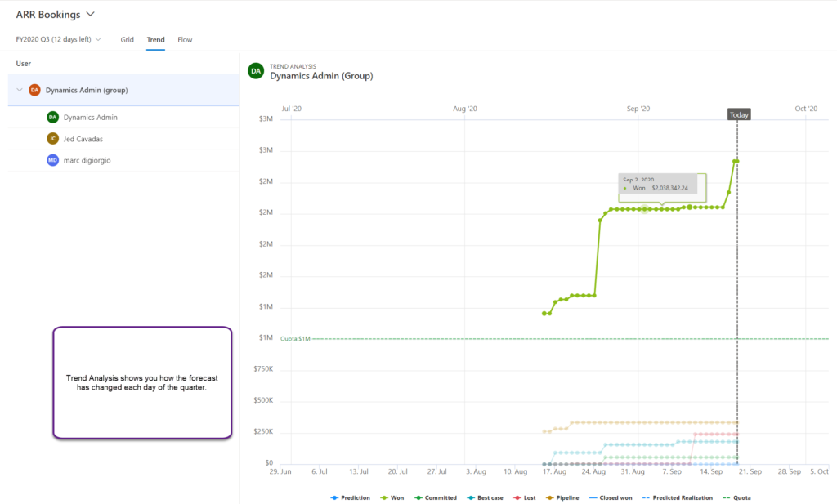Click the latest Won data point at Today

736,161
